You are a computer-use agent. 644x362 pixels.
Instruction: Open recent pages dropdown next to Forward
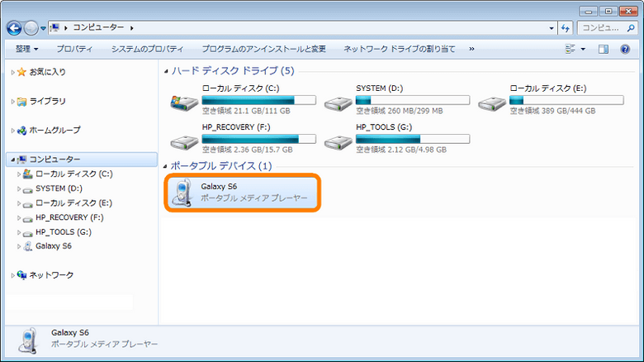click(x=43, y=28)
